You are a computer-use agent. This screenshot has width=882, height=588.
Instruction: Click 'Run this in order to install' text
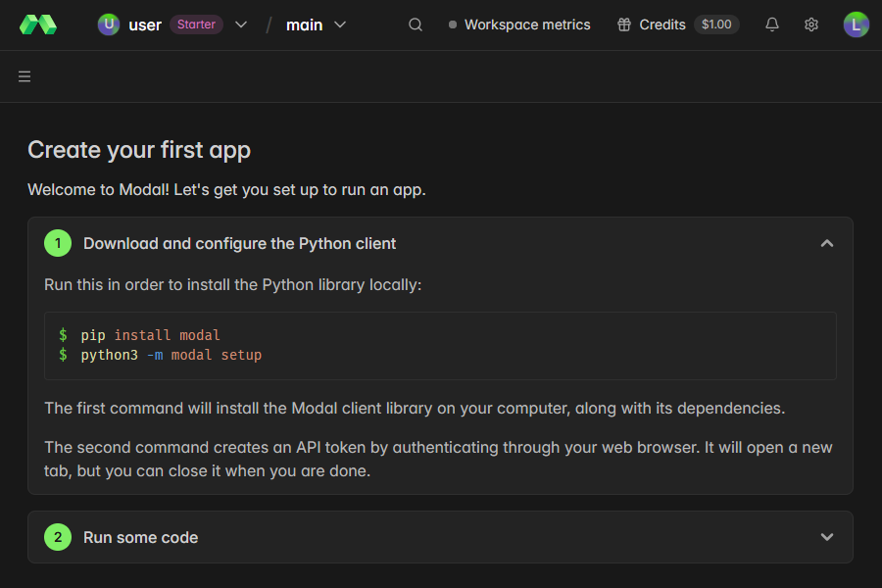coord(233,285)
